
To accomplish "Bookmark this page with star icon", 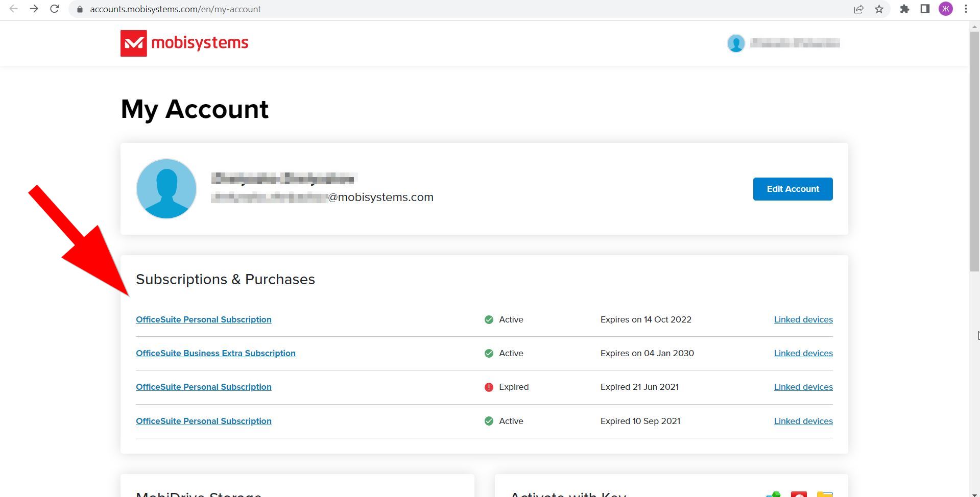I will pos(879,9).
